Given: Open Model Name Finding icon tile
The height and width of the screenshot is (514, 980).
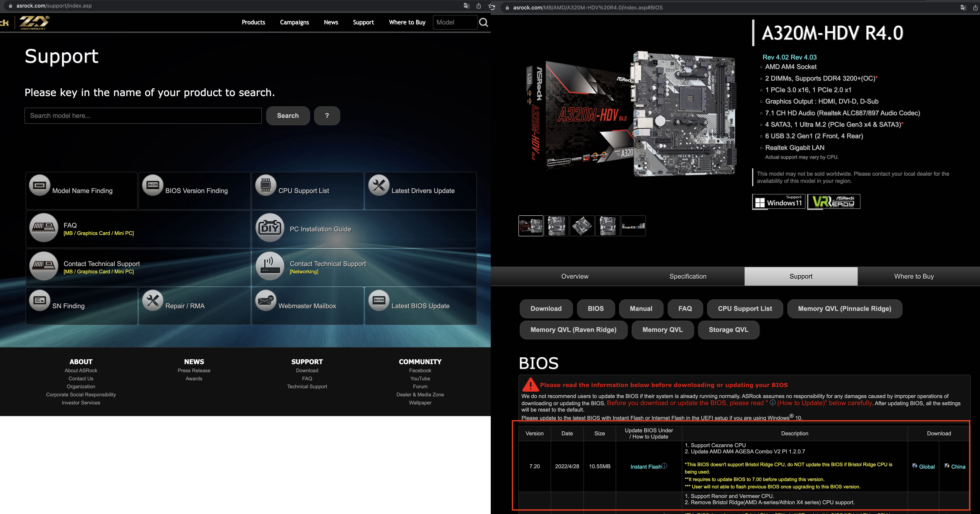Looking at the screenshot, I should click(x=40, y=185).
